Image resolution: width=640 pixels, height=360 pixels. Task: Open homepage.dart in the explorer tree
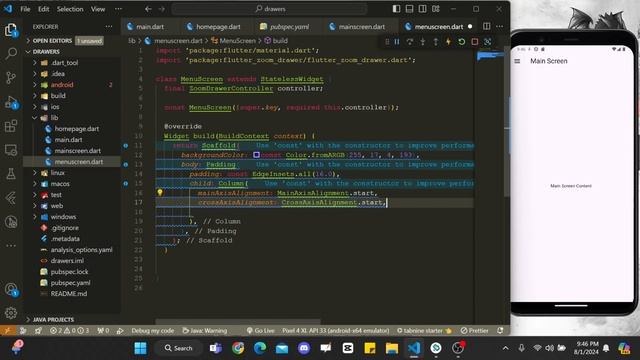77,129
